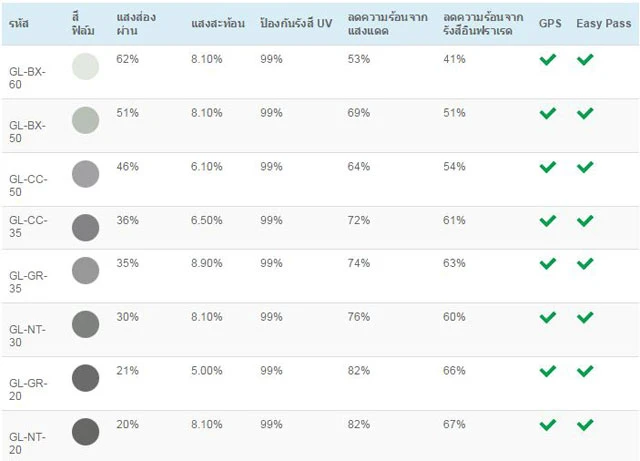Click the GL-BX-60 film color swatch
This screenshot has width=640, height=461.
point(86,67)
